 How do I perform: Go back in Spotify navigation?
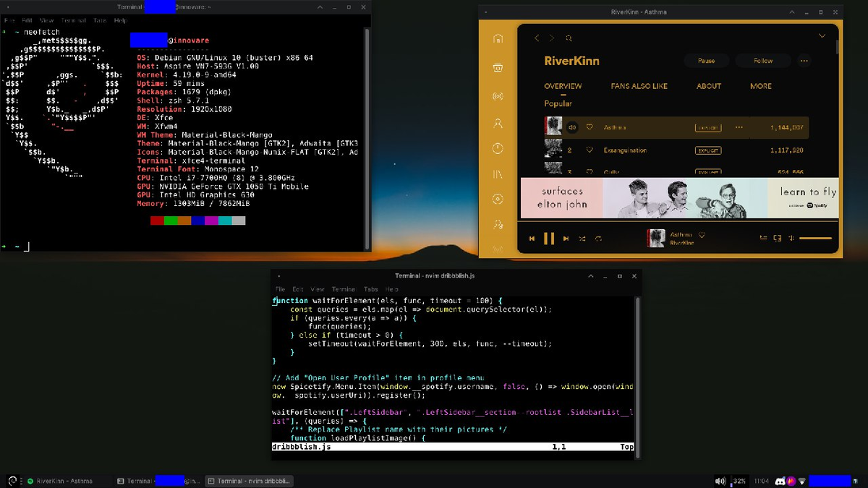click(537, 38)
